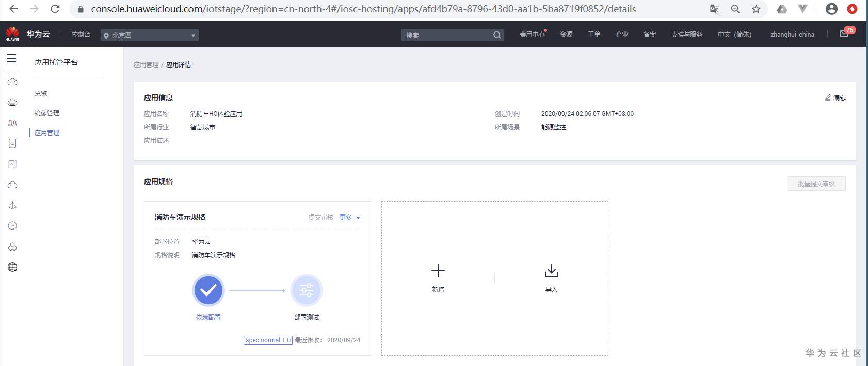Reload the page with refresh icon
This screenshot has height=366, width=868.
55,9
